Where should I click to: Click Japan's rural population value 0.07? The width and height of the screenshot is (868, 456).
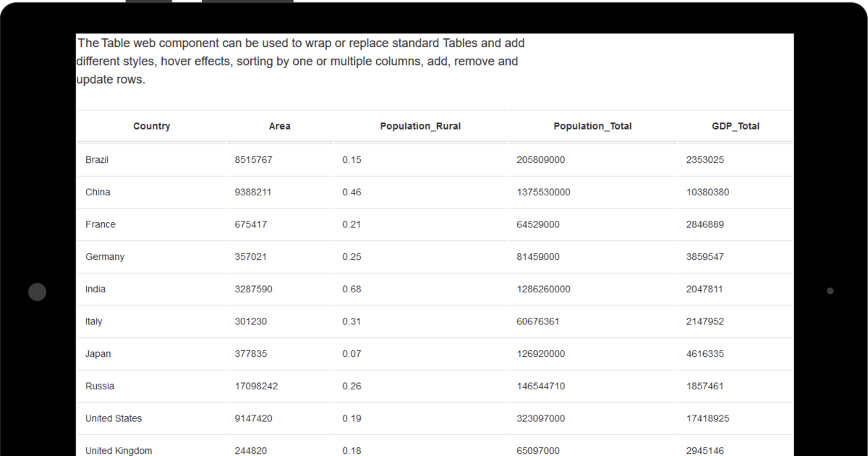(352, 353)
